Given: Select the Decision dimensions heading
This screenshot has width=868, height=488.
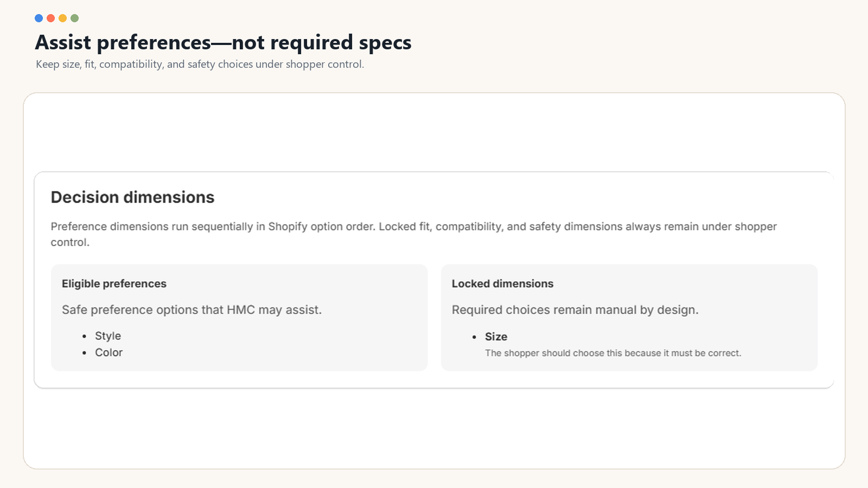Looking at the screenshot, I should pos(132,197).
